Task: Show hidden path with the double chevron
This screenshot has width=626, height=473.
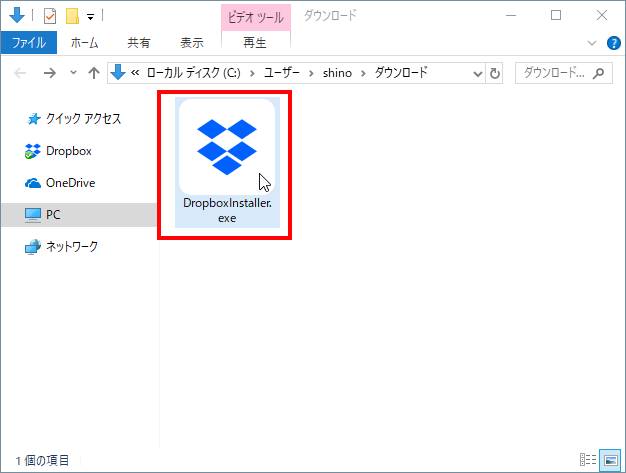Action: point(135,73)
